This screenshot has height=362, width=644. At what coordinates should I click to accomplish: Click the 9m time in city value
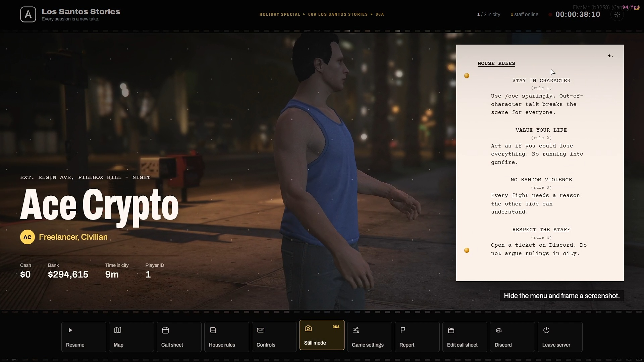[x=112, y=275]
